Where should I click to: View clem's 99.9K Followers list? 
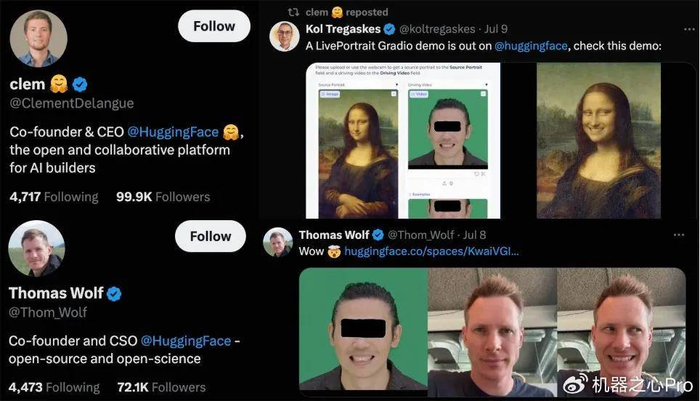tap(163, 197)
